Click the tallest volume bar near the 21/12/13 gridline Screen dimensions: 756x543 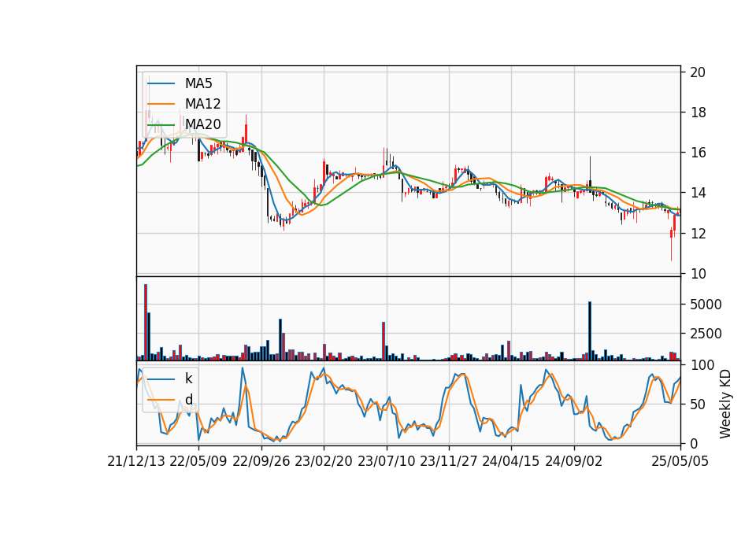pos(146,323)
